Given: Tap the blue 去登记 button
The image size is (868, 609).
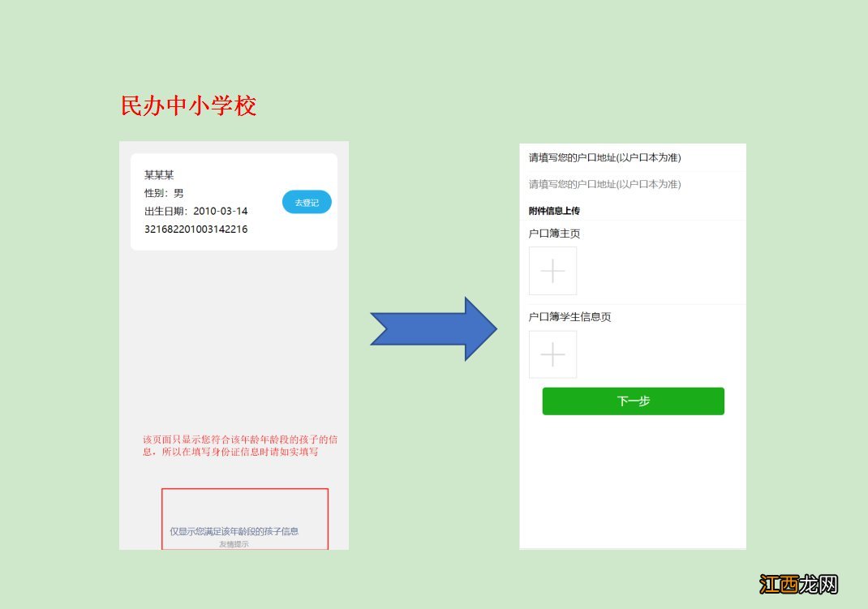Looking at the screenshot, I should 306,202.
